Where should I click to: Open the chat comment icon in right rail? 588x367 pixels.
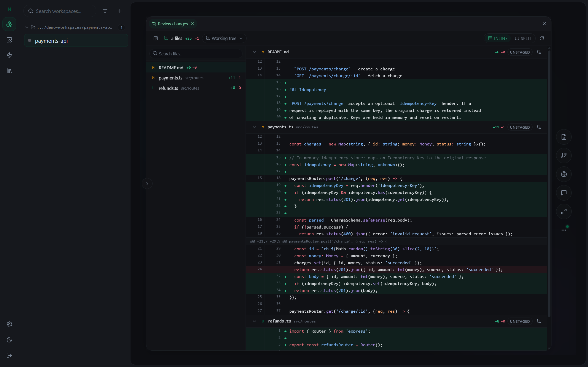pyautogui.click(x=564, y=193)
